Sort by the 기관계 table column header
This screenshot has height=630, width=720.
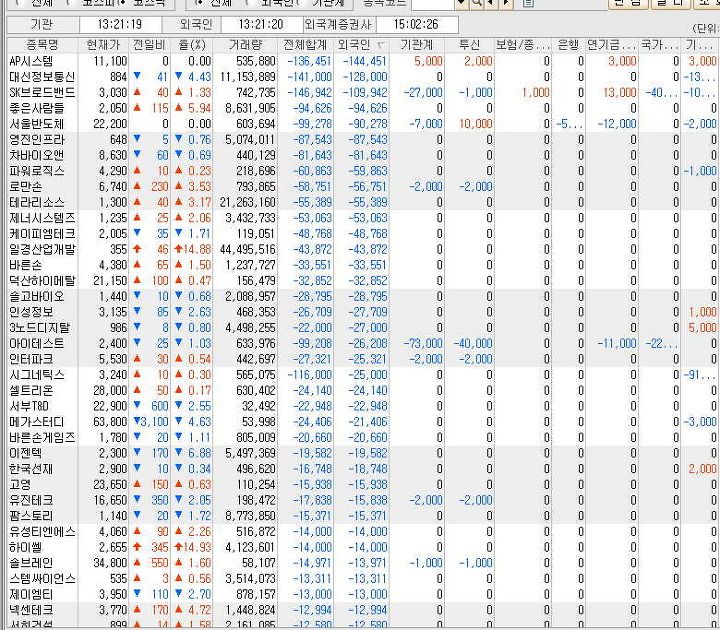pyautogui.click(x=416, y=45)
